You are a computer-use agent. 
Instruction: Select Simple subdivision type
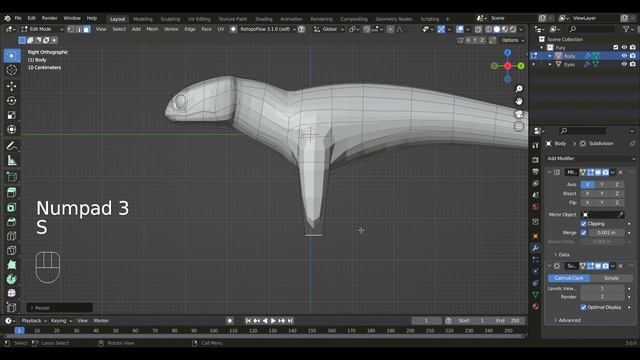click(611, 278)
